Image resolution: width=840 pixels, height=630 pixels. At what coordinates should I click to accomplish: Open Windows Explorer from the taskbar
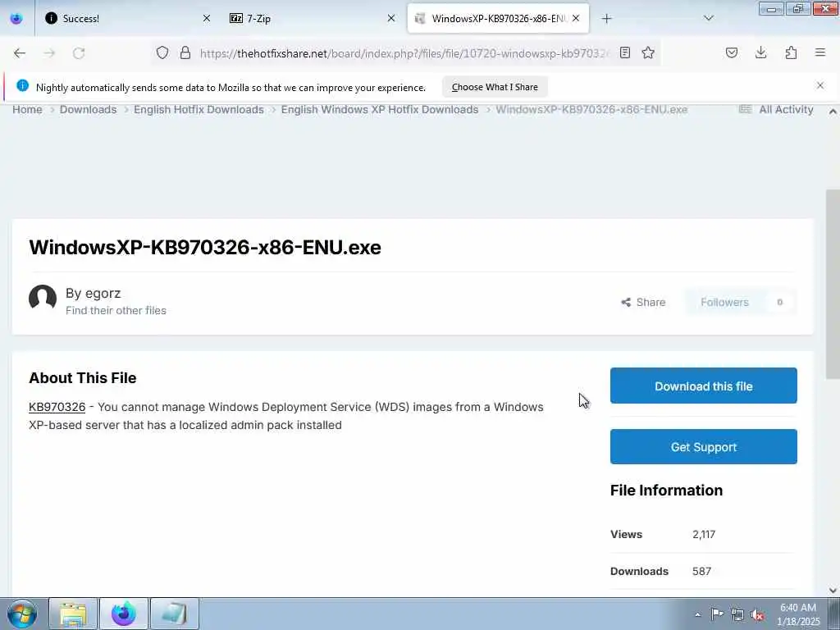click(73, 614)
